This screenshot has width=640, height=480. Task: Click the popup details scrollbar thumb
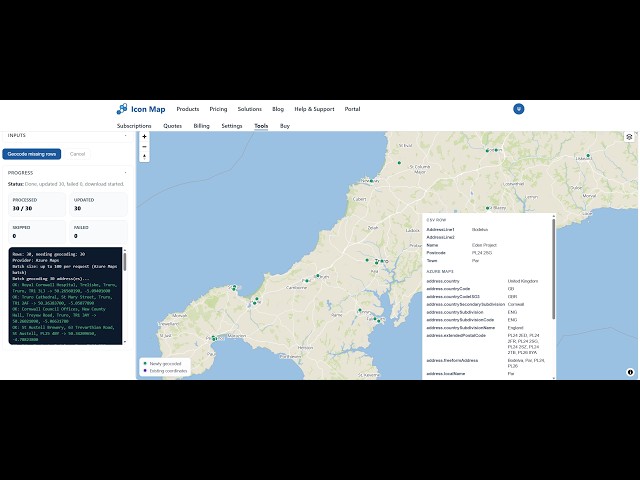[553, 269]
